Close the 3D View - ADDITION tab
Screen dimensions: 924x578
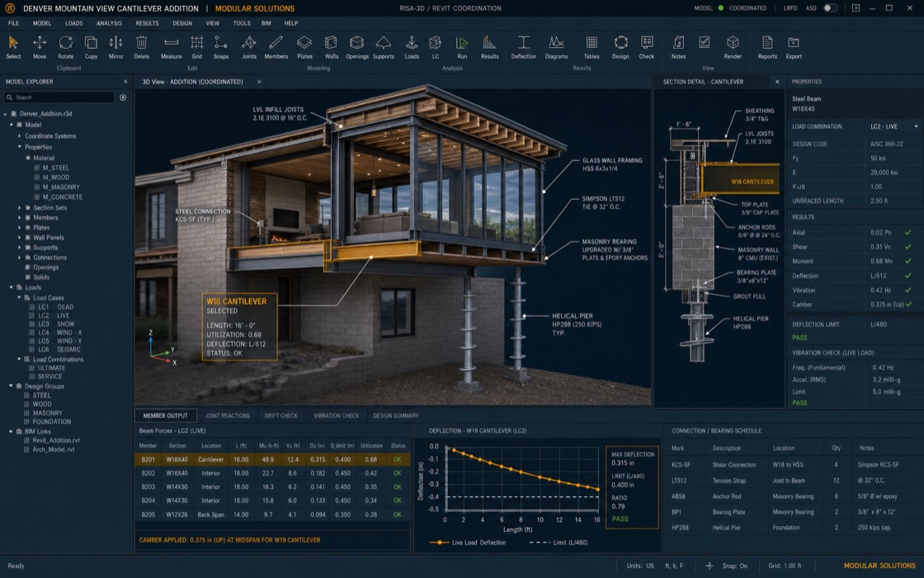pyautogui.click(x=259, y=82)
